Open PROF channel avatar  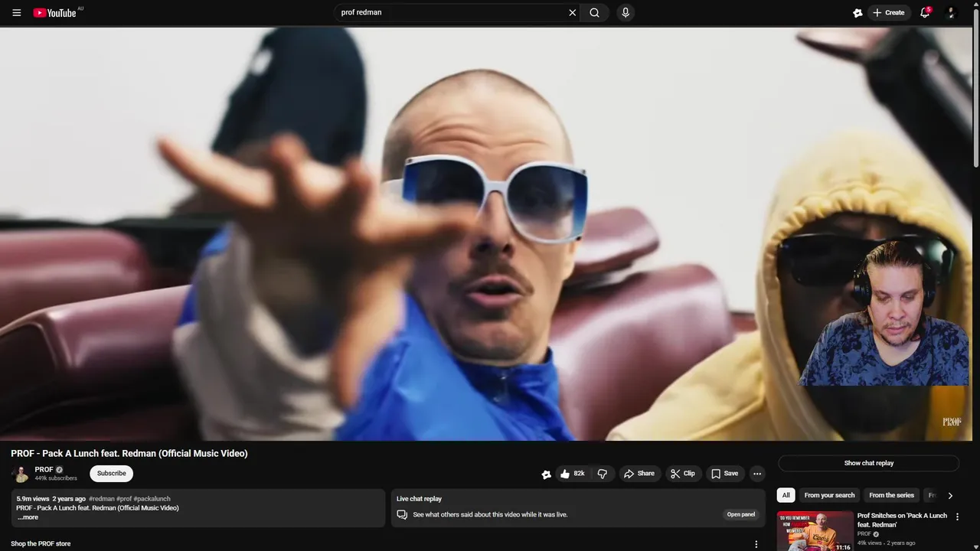(x=21, y=474)
